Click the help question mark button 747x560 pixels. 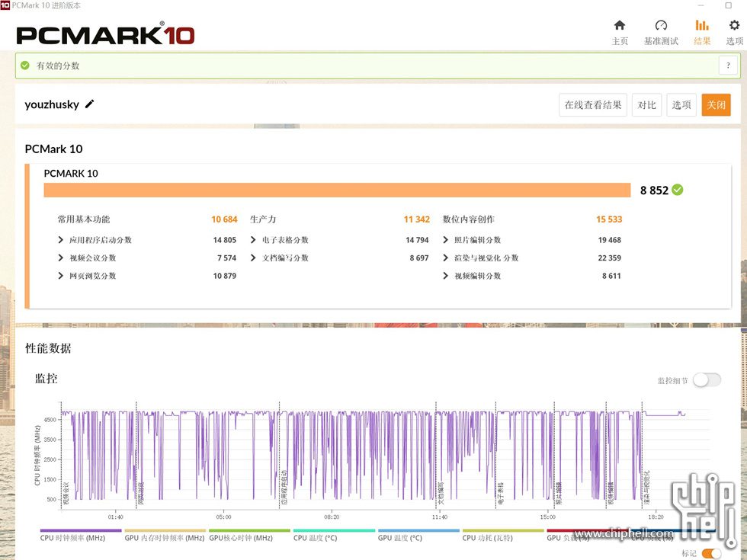pyautogui.click(x=728, y=66)
